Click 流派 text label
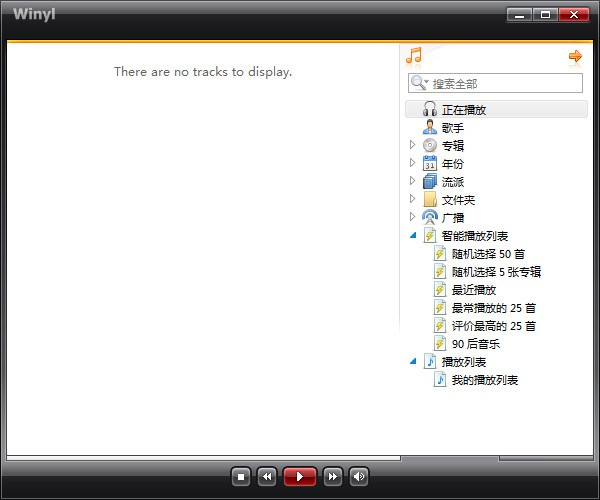This screenshot has height=500, width=600. (x=453, y=182)
